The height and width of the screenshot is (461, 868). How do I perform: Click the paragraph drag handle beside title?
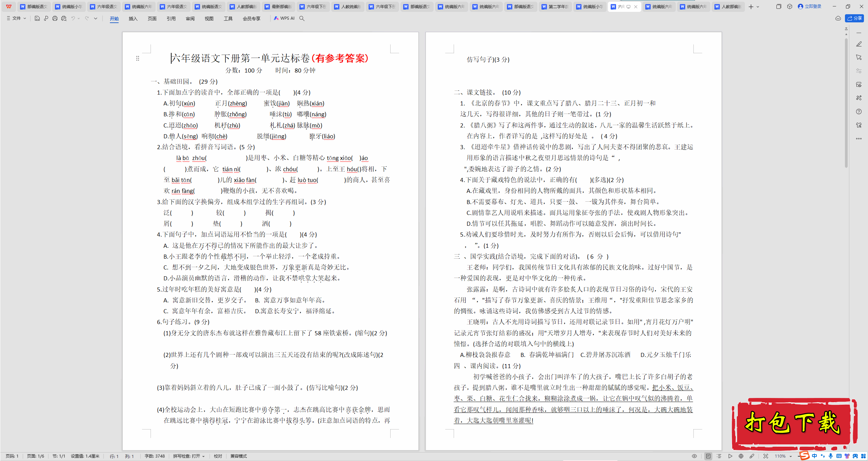(138, 58)
